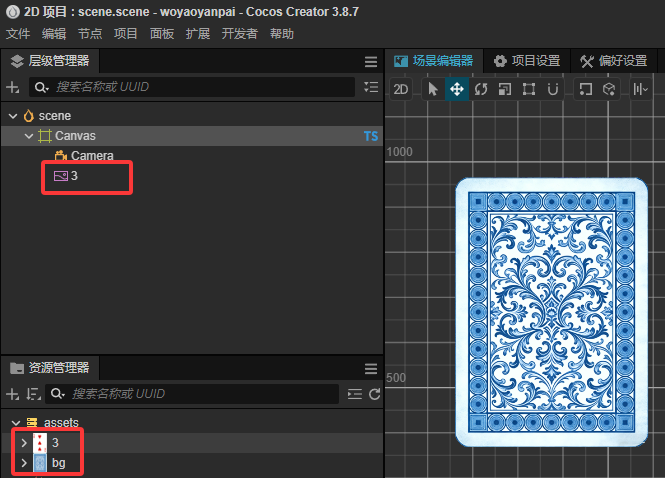This screenshot has width=665, height=478.
Task: Collapse all asset folders icon
Action: (355, 394)
